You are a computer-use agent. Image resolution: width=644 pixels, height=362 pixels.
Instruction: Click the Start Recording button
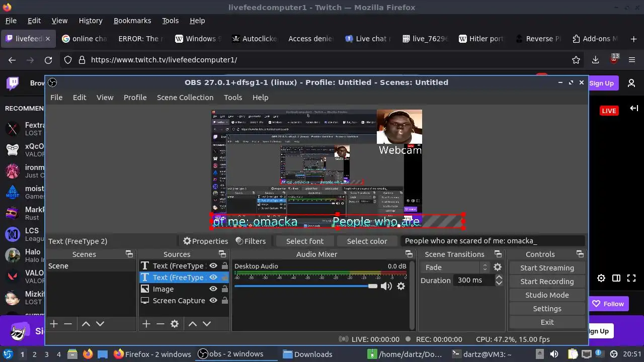547,282
